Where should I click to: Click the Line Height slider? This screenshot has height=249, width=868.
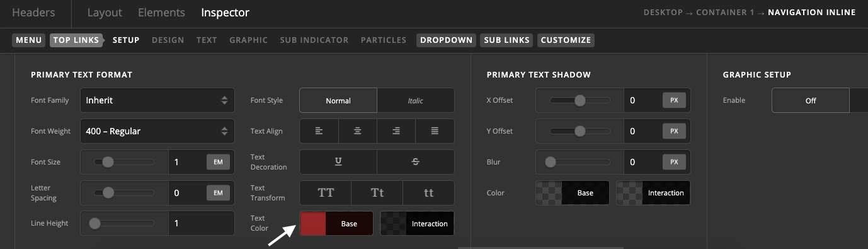pyautogui.click(x=124, y=223)
